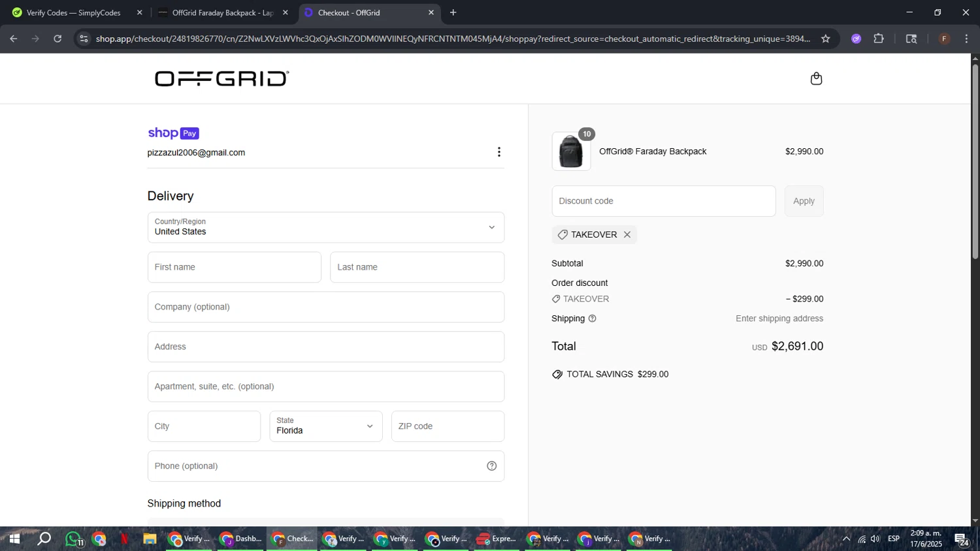Open notification center with 24 notifications
Screen dimensions: 980x551
961,539
